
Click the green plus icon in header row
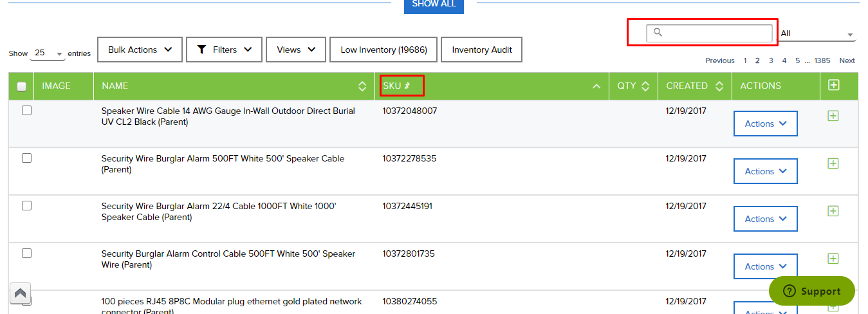(x=834, y=85)
